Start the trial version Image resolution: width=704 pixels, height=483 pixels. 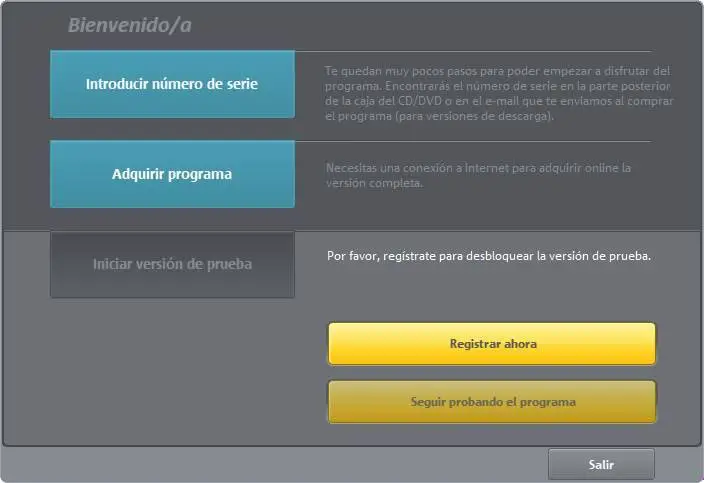click(x=172, y=264)
